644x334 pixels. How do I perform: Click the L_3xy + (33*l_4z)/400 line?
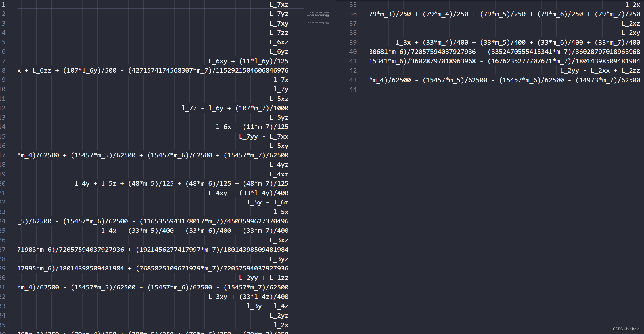(x=248, y=297)
